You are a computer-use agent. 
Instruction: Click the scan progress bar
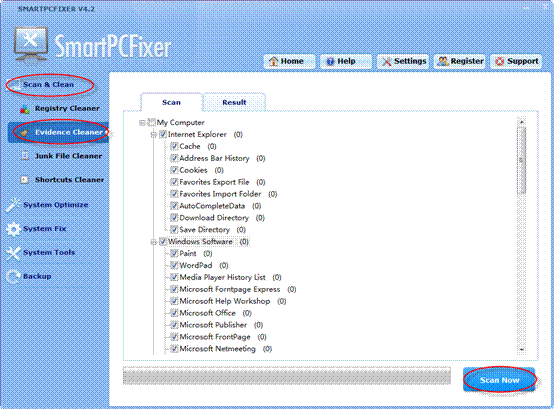[287, 376]
